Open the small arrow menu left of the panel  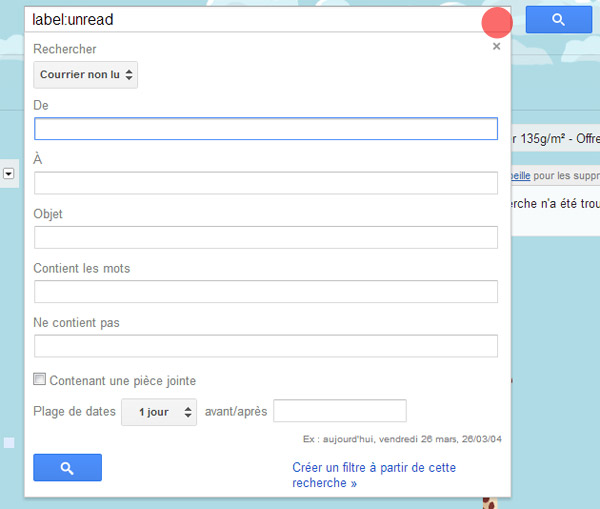(9, 174)
